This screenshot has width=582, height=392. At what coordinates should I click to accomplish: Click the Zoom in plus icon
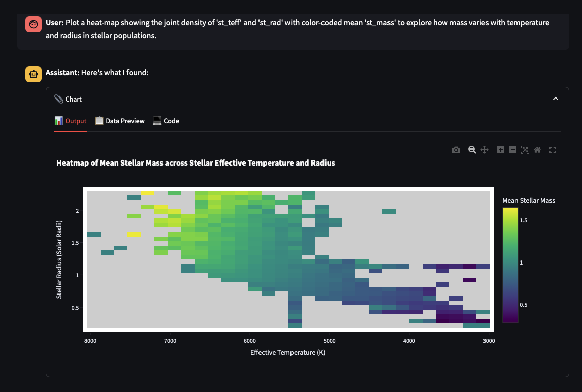tap(501, 150)
